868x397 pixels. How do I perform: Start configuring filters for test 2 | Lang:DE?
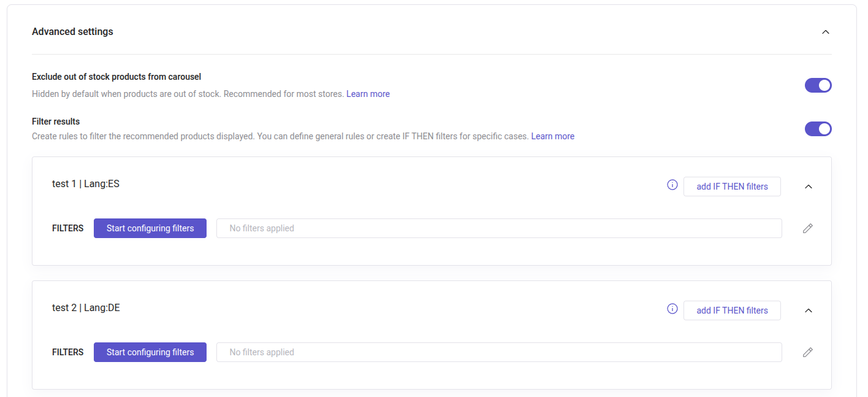[150, 352]
